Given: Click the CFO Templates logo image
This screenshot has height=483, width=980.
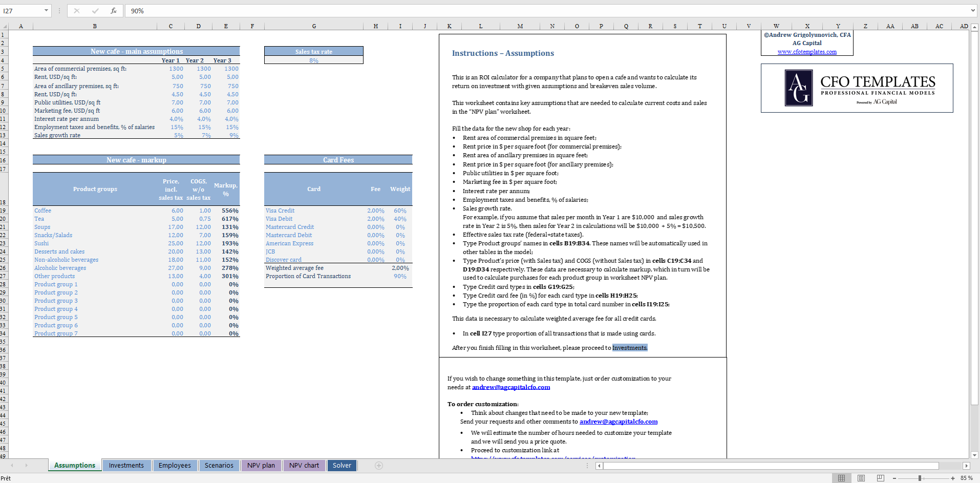Looking at the screenshot, I should [857, 88].
